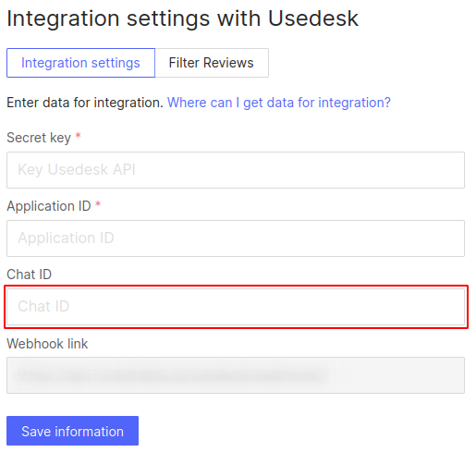Click the Webhook link label
This screenshot has width=476, height=464.
click(x=47, y=344)
